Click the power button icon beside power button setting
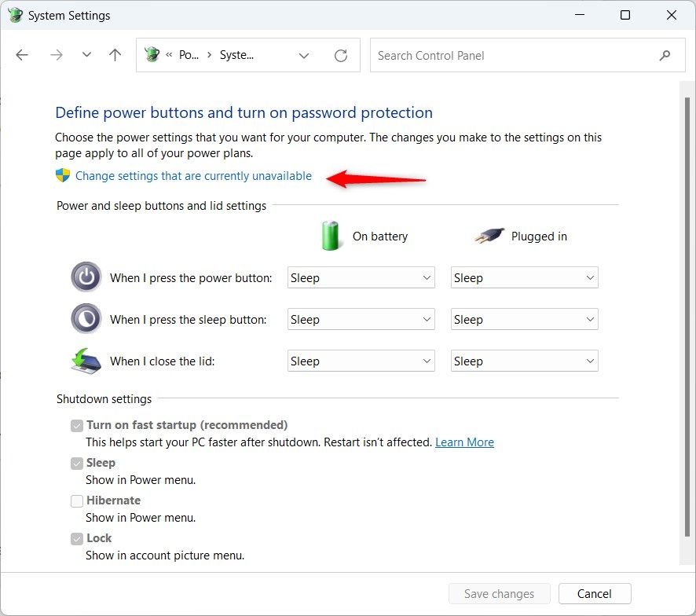 [86, 277]
